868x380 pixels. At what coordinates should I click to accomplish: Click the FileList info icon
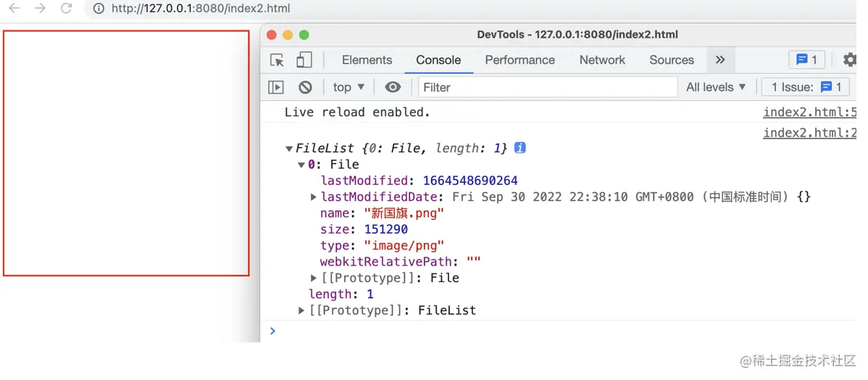(x=519, y=148)
